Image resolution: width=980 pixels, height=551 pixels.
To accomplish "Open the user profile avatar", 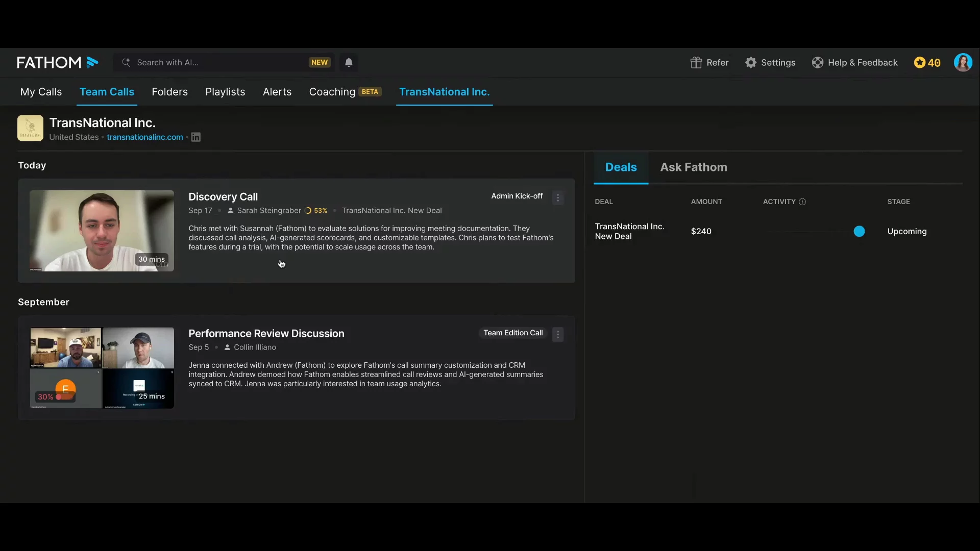I will click(x=963, y=62).
